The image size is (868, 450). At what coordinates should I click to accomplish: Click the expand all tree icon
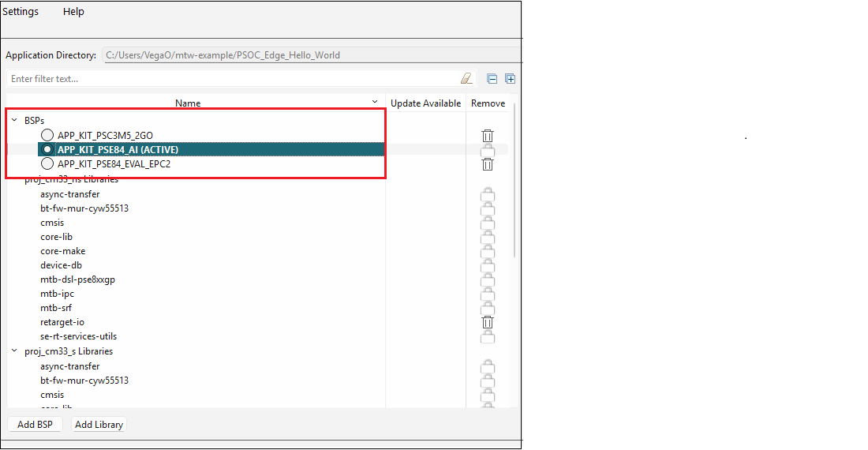(510, 78)
